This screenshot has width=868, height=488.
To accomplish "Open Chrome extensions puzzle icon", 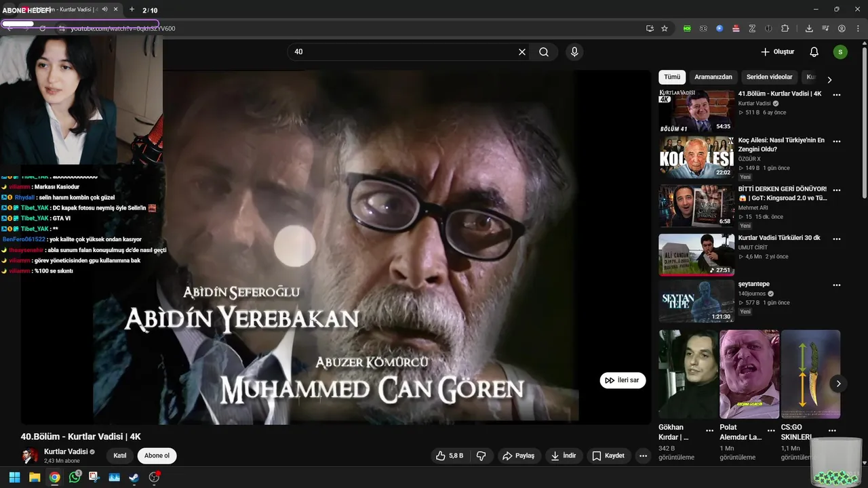I will click(x=785, y=28).
